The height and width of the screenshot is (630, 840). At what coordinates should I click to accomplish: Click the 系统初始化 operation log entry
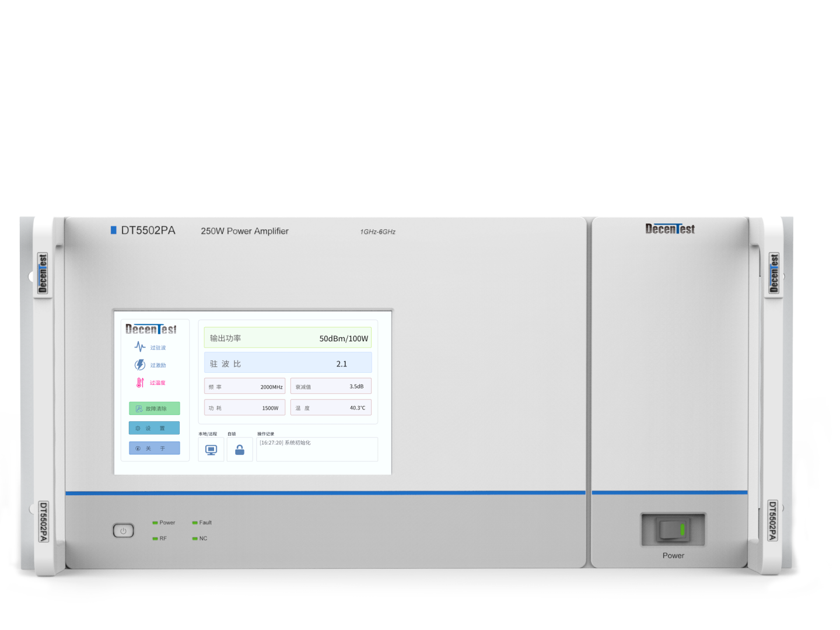tap(285, 443)
